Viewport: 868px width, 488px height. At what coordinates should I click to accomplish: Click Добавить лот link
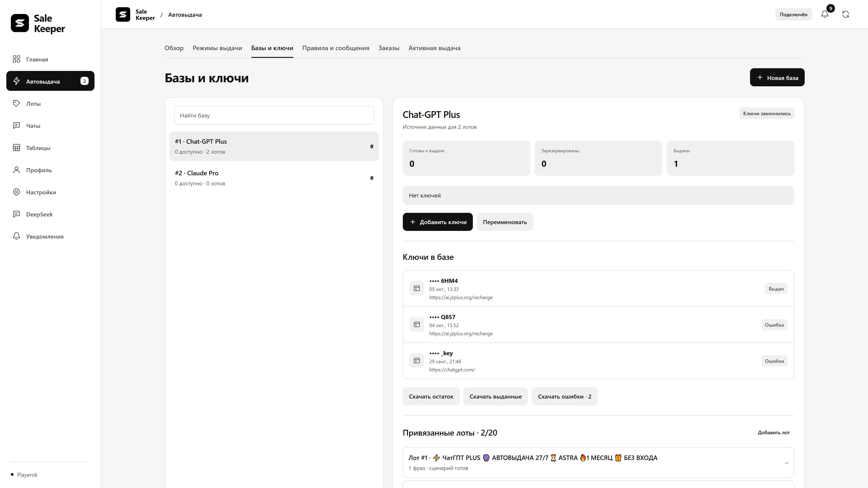pyautogui.click(x=774, y=432)
